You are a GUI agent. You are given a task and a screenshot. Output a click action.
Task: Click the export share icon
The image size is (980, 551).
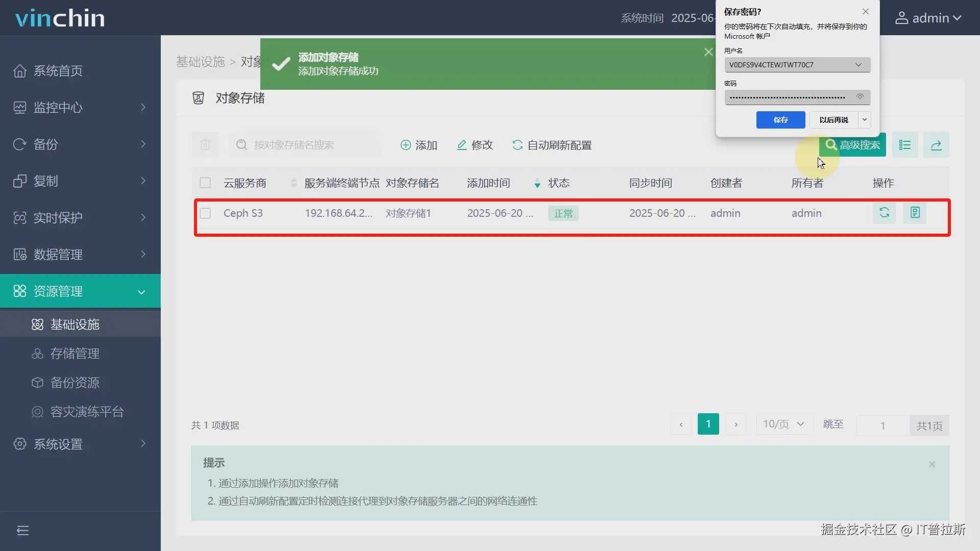936,145
